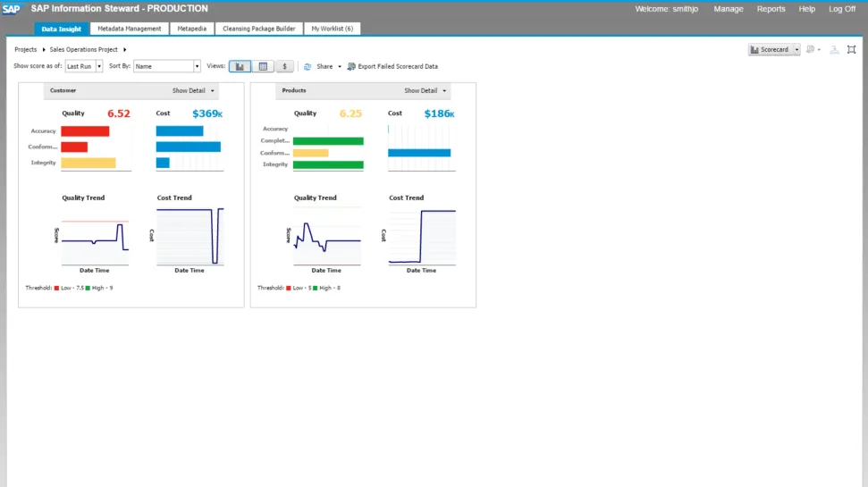Click the full screen maximize icon
Viewport: 868px width, 487px height.
click(852, 50)
